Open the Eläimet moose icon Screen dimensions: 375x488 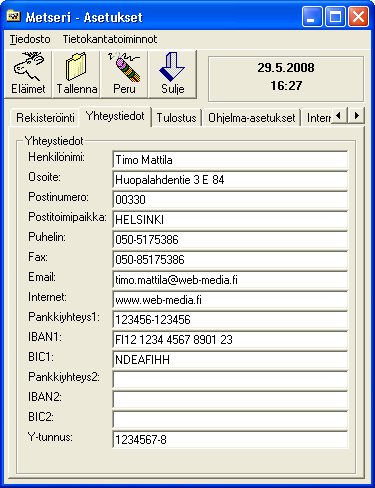click(x=28, y=74)
